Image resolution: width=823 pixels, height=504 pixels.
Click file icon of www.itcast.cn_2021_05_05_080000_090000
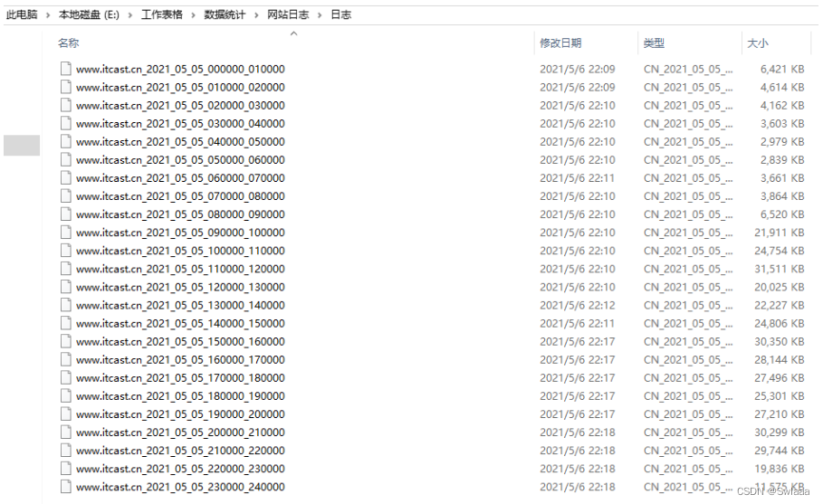65,214
